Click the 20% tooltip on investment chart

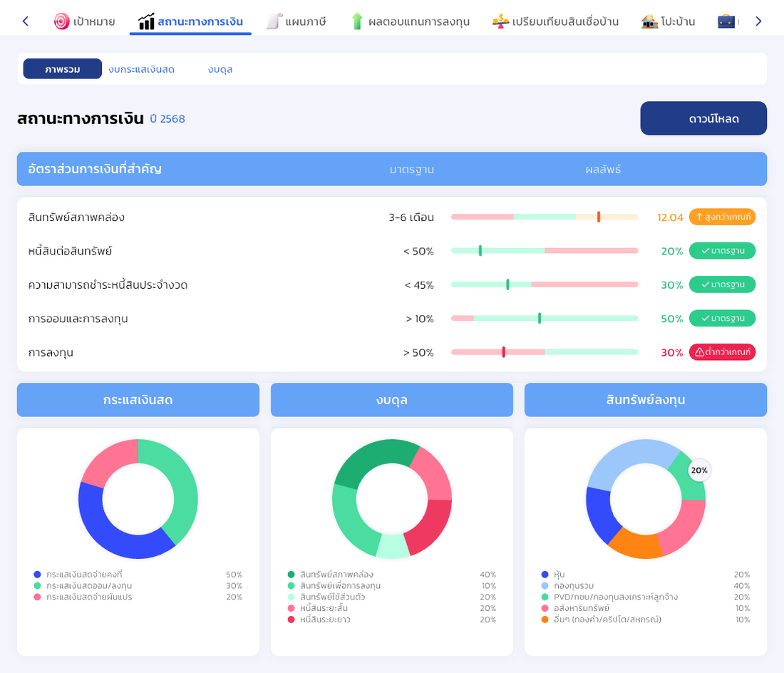click(699, 470)
